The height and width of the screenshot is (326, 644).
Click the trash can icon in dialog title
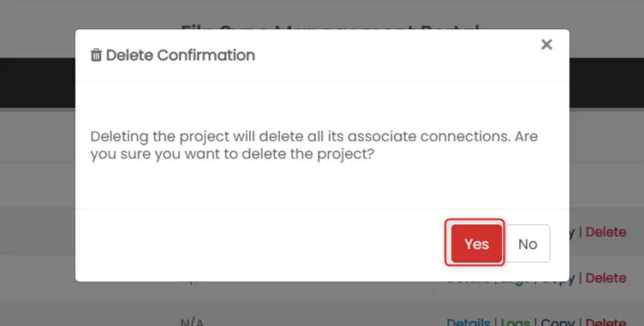(x=96, y=55)
